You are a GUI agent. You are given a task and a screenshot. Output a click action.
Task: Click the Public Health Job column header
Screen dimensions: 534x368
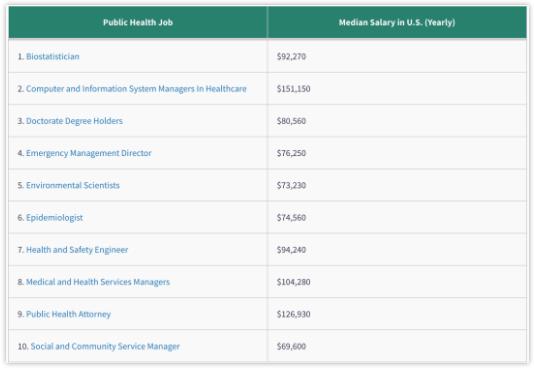click(x=138, y=22)
